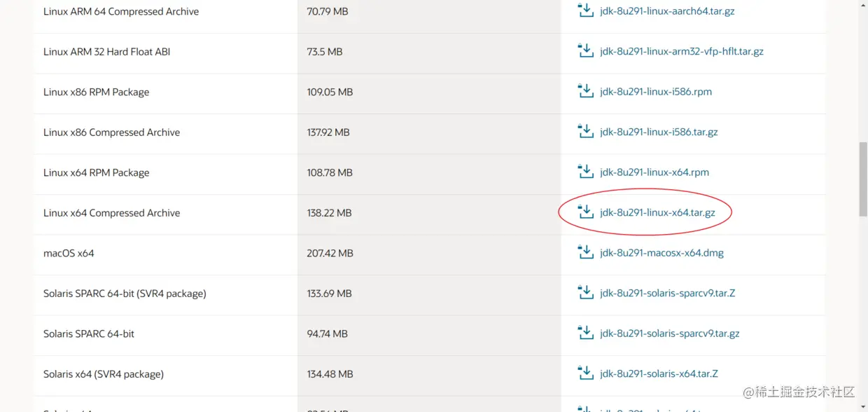Click the 稀土掘金技术社区 watermark text

[798, 392]
